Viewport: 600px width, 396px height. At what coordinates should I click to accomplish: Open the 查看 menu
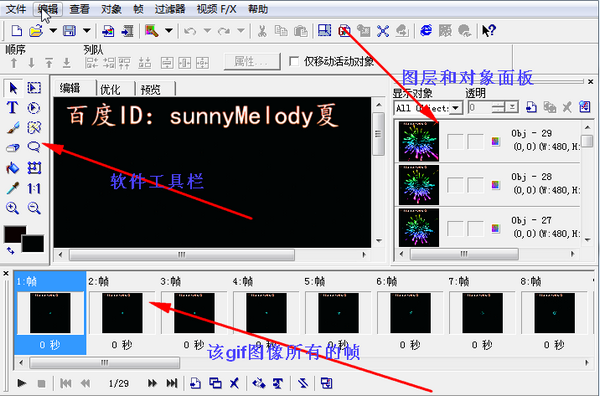click(x=80, y=9)
